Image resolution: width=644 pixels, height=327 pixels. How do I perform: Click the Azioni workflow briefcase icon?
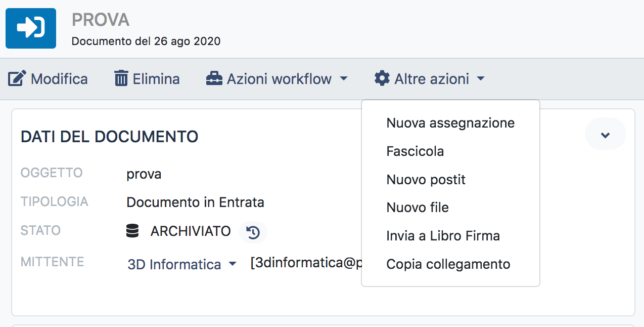click(214, 79)
